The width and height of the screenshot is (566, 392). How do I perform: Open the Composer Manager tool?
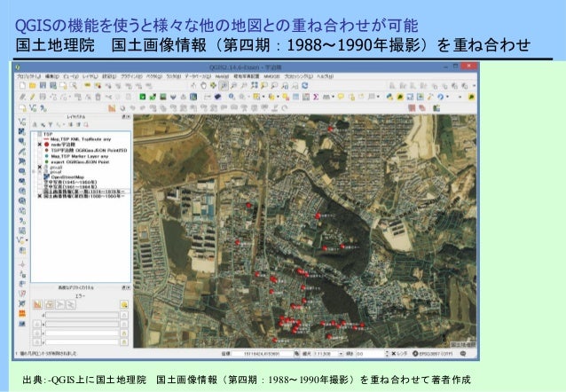[x=74, y=85]
